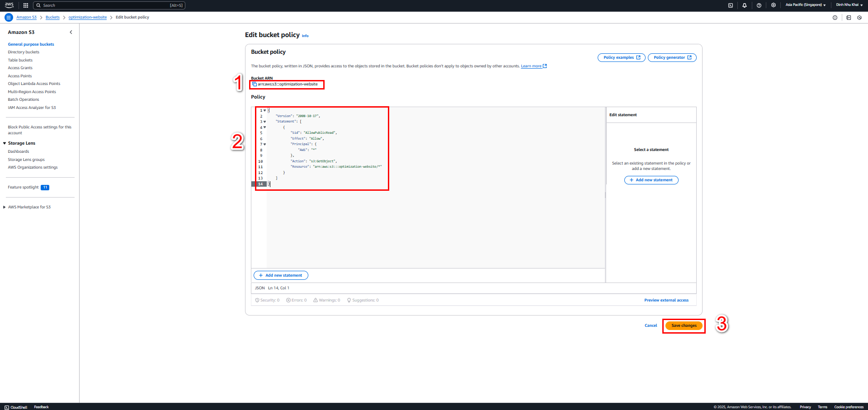The width and height of the screenshot is (868, 410).
Task: Open the Dinh Nhu Khai account menu
Action: pyautogui.click(x=849, y=5)
